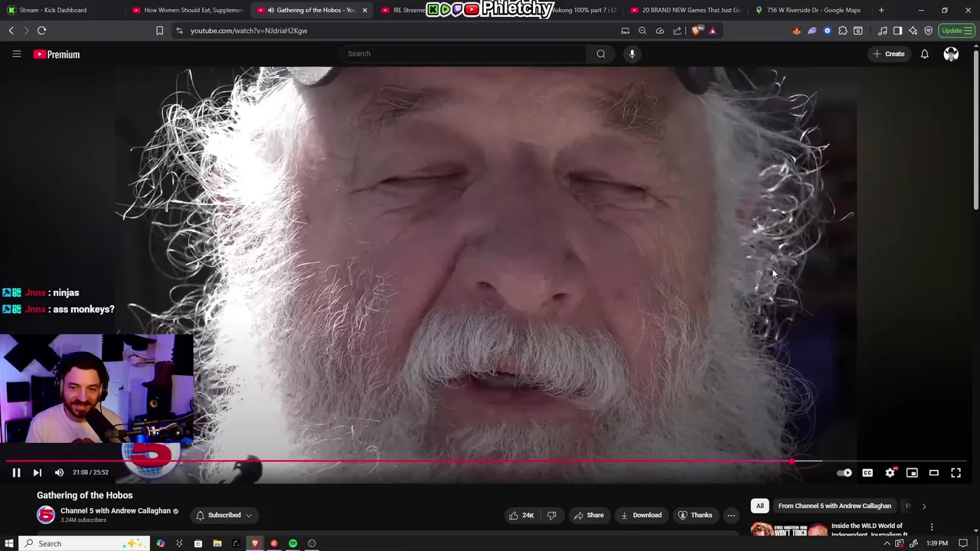Click the share arrow in address bar
Viewport: 980px width, 551px height.
(x=678, y=31)
